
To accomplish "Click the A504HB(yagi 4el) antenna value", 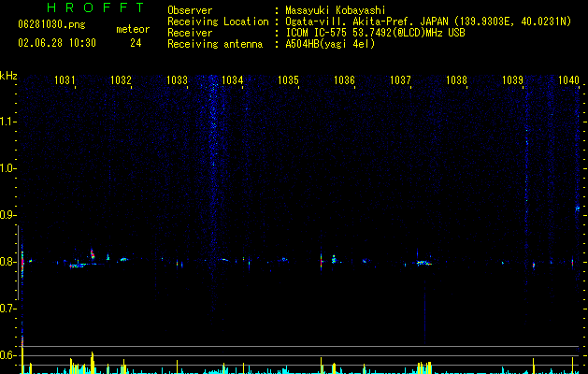I will coord(330,44).
